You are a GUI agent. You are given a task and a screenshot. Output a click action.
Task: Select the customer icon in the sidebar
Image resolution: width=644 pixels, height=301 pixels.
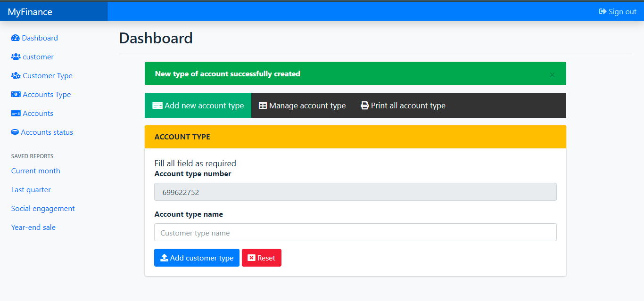(15, 57)
